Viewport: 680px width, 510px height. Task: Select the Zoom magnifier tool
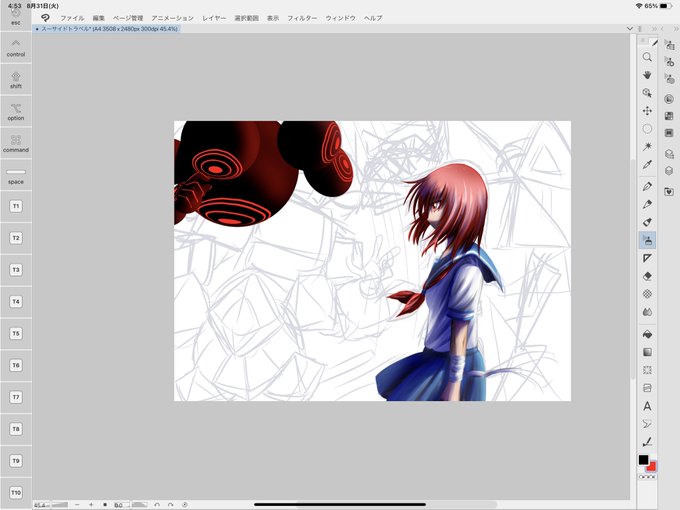[647, 57]
